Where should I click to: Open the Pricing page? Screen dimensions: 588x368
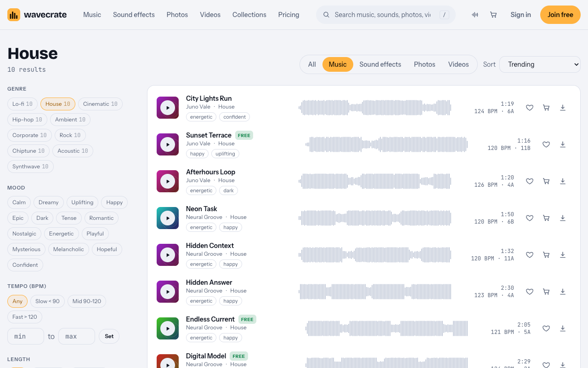(288, 15)
